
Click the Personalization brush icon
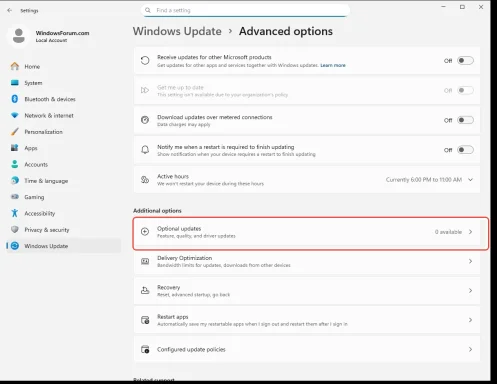coord(15,132)
